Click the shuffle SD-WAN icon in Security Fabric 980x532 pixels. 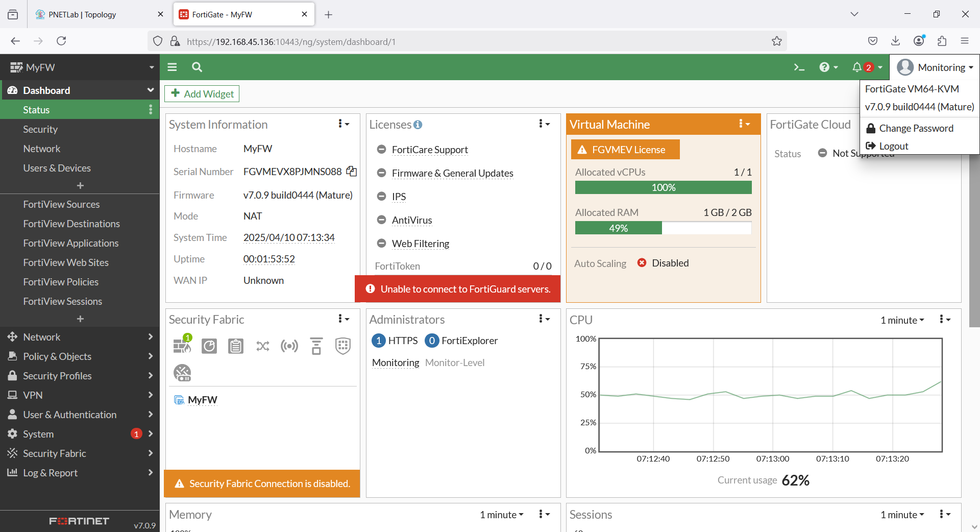[x=263, y=346]
